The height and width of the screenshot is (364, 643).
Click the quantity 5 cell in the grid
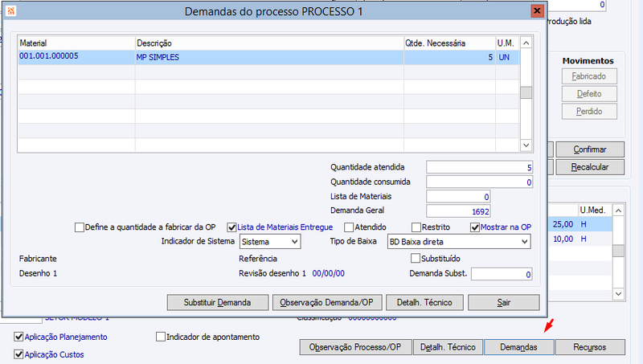tap(450, 57)
